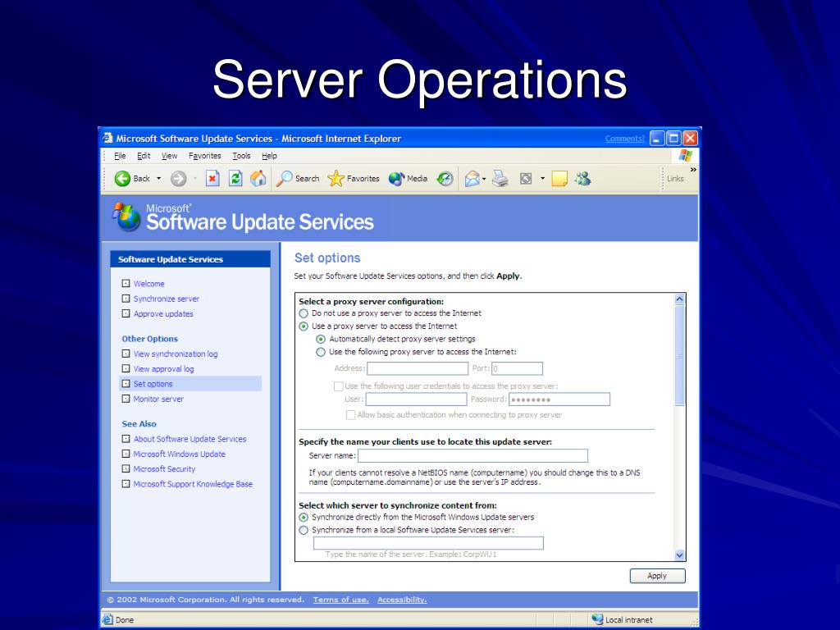840x630 pixels.
Task: Click the yellow Discuss note icon
Action: (559, 178)
